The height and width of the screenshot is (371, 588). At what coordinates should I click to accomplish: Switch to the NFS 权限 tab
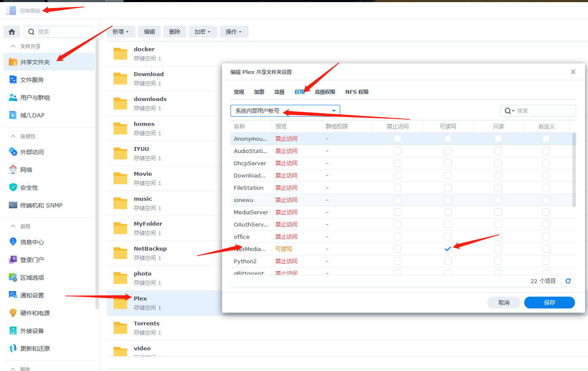(357, 92)
